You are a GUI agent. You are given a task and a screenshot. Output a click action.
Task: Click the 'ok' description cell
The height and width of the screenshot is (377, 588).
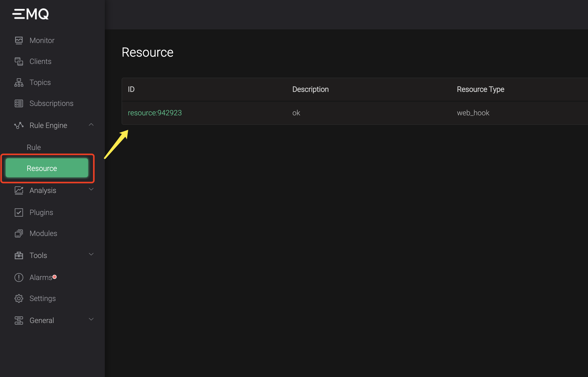point(296,113)
